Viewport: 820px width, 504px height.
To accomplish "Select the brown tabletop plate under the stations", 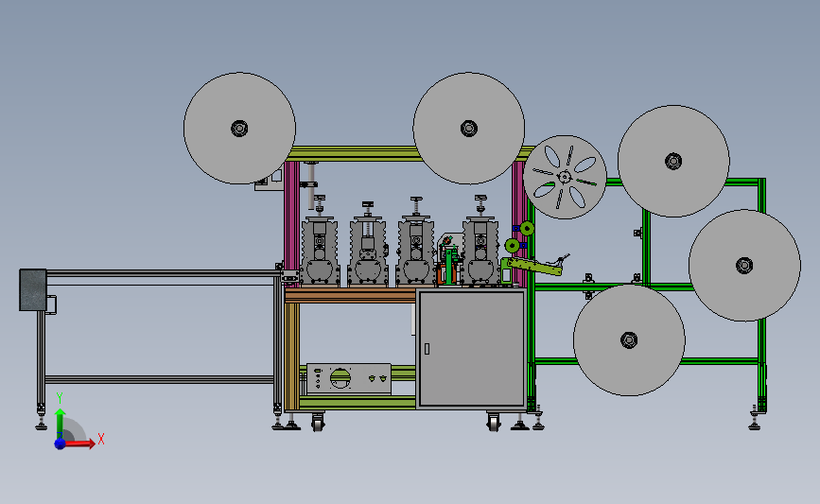I will tap(350, 296).
